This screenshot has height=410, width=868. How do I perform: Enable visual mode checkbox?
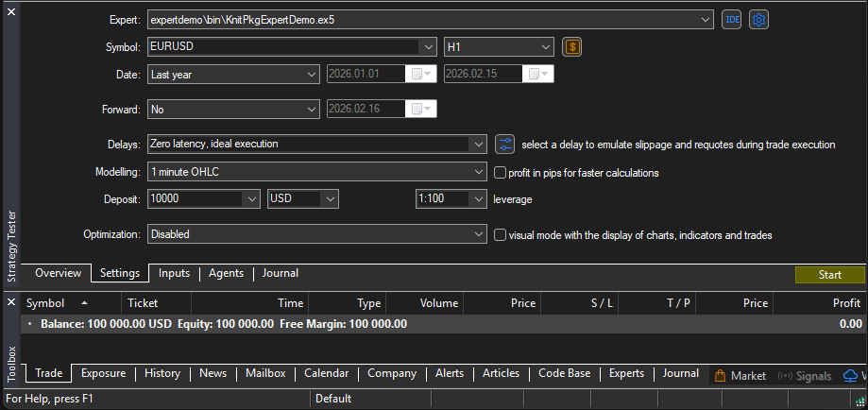(502, 234)
